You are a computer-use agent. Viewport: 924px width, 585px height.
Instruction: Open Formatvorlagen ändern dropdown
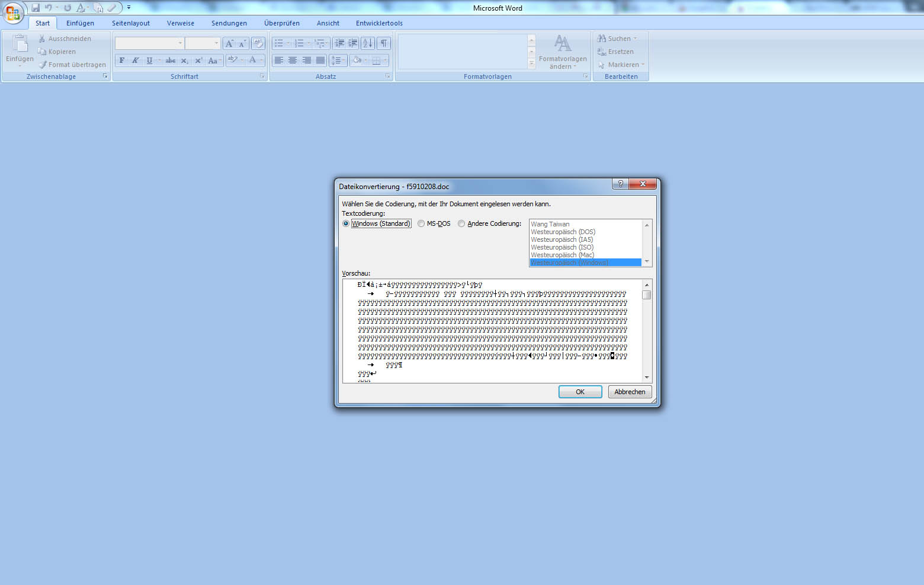[563, 52]
